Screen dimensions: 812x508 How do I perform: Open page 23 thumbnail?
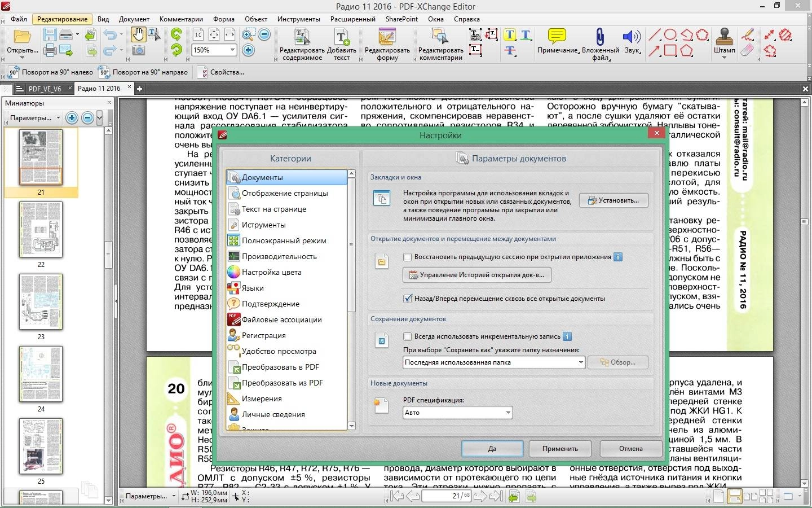(41, 302)
